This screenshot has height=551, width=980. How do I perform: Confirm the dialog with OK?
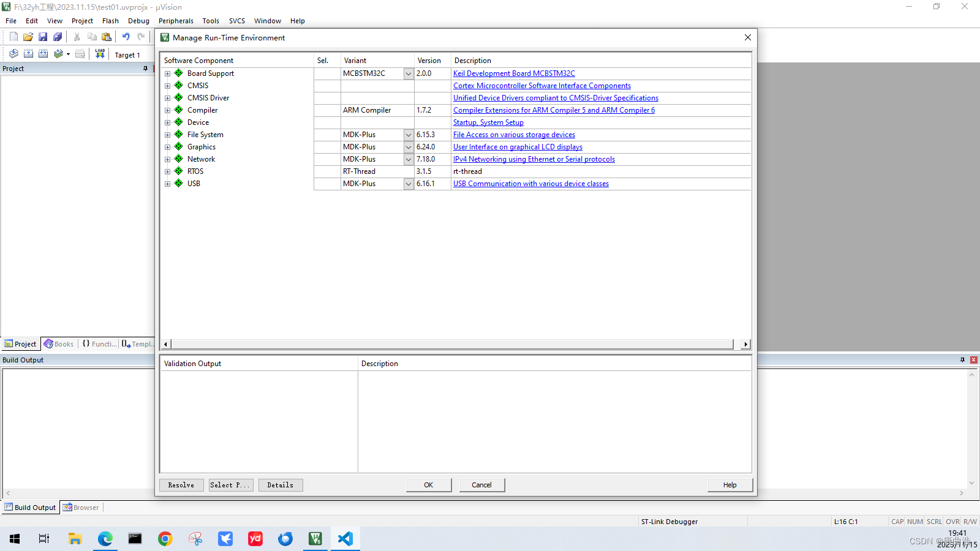[x=429, y=485]
